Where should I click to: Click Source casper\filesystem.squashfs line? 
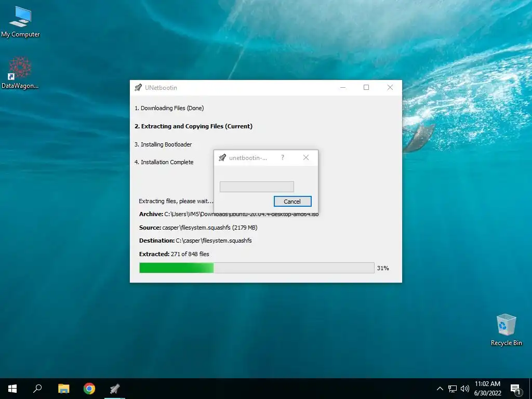[x=198, y=228]
